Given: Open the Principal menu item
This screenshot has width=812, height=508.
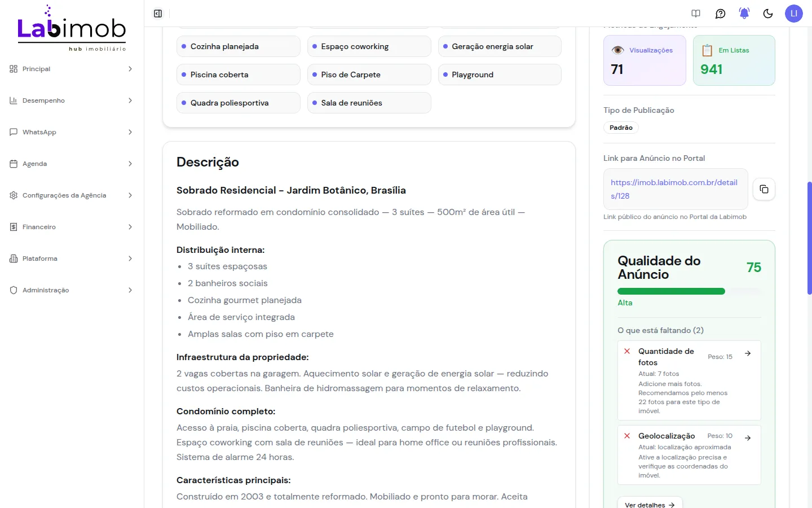Looking at the screenshot, I should pyautogui.click(x=72, y=69).
